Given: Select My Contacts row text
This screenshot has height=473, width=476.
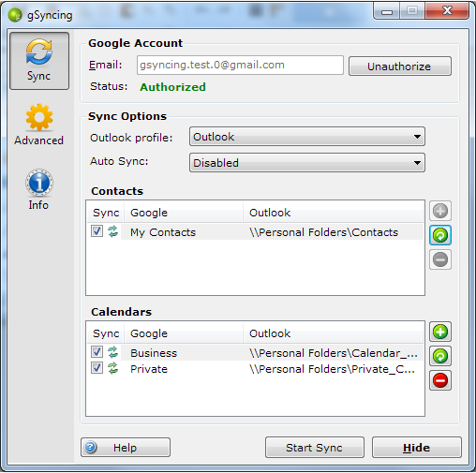Looking at the screenshot, I should (163, 232).
